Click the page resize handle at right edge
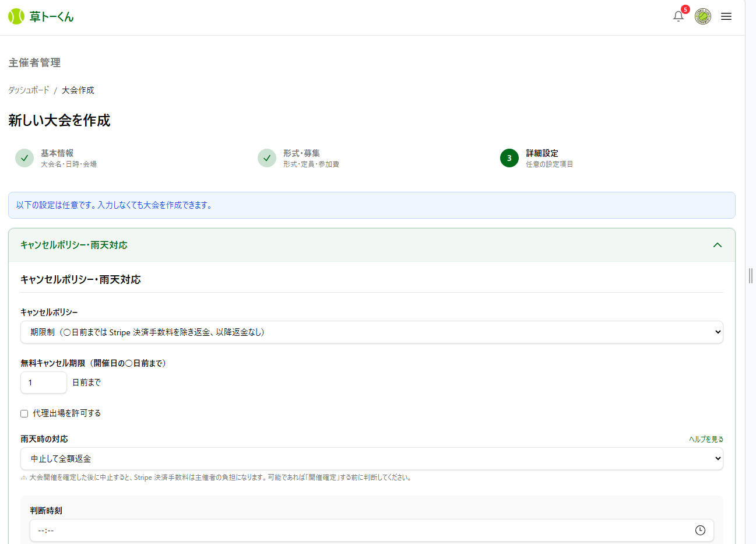 pyautogui.click(x=750, y=275)
